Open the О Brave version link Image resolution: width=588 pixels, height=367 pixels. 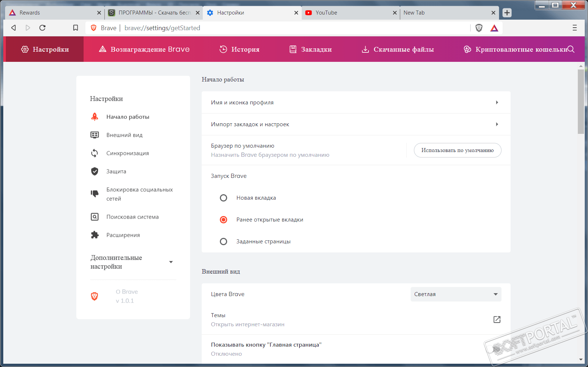(127, 296)
